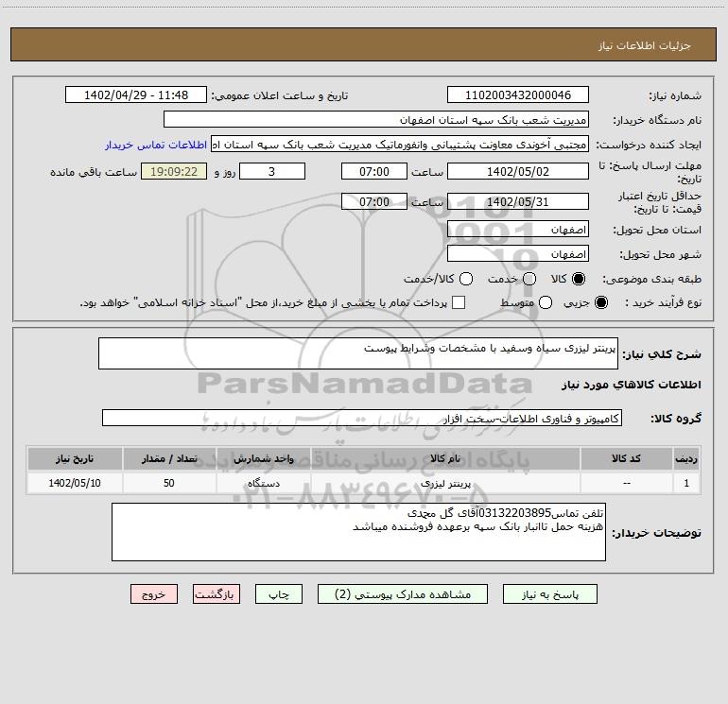
Task: Click the response deadline date 1402/05/02
Action: [518, 171]
